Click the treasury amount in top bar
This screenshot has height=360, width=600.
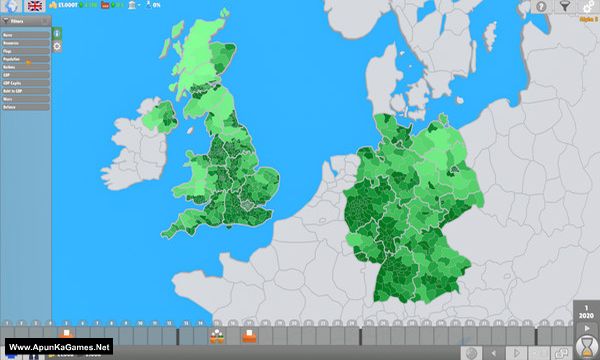click(x=68, y=5)
